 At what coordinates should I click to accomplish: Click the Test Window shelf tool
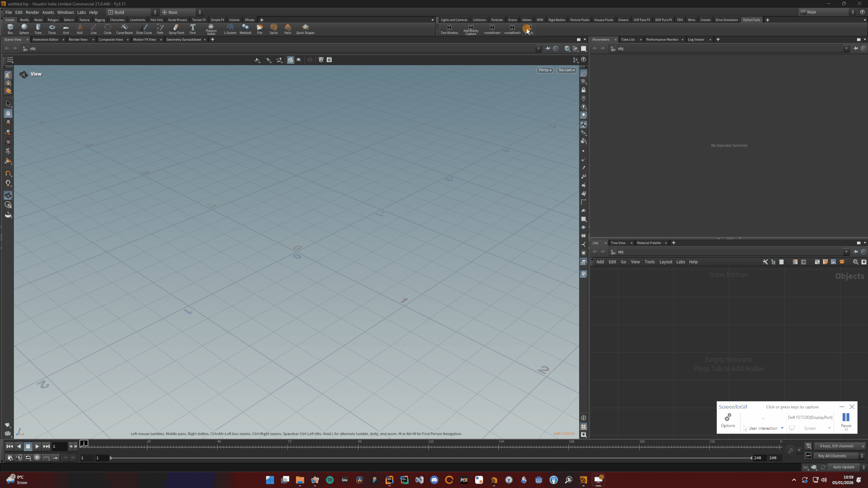click(x=449, y=29)
